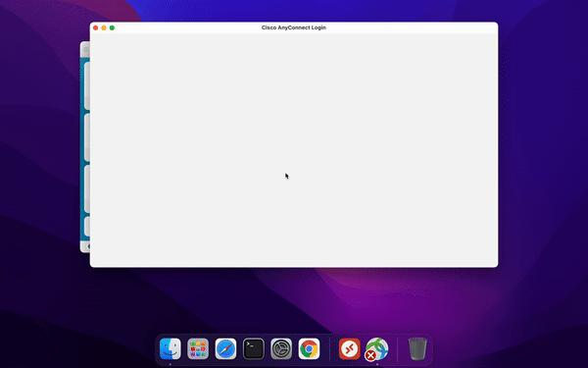Open Launchpad from the Dock
Screen dimensions: 588x368
coord(198,348)
